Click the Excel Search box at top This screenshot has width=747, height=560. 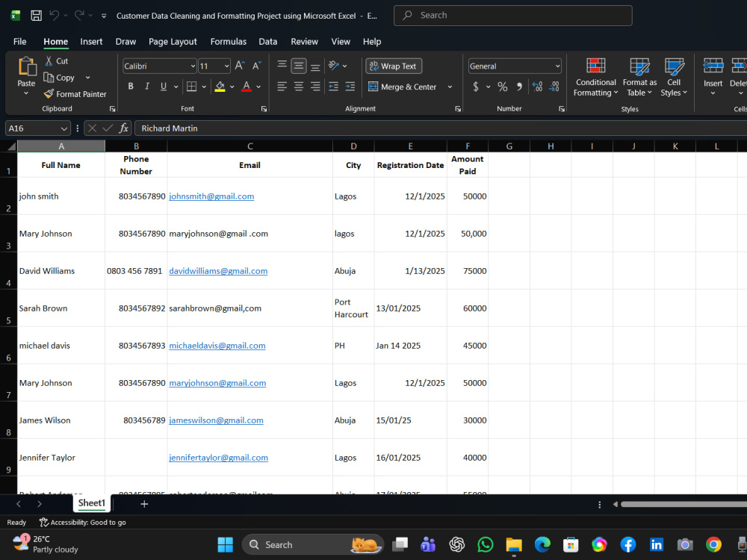pos(512,15)
